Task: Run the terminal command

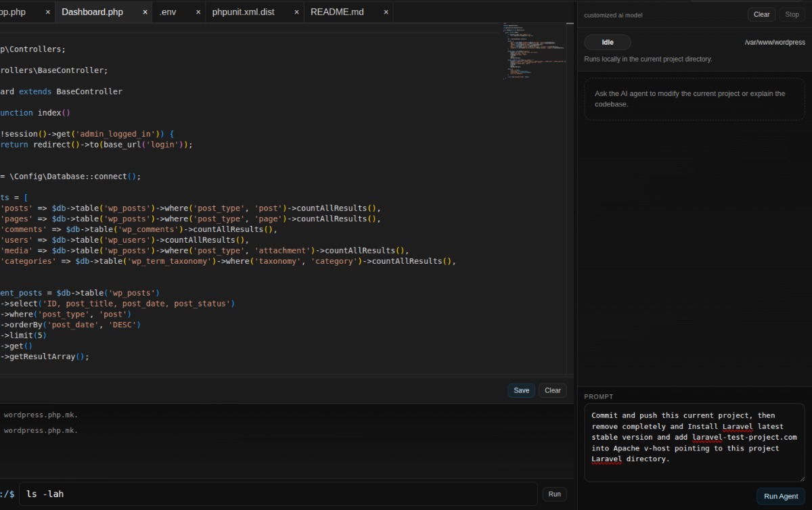Action: [x=554, y=494]
